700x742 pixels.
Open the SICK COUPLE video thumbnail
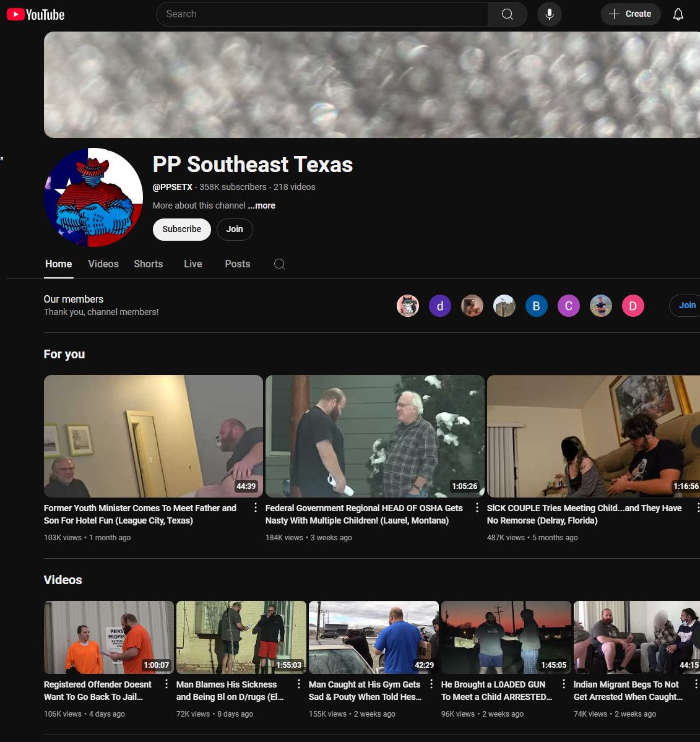pyautogui.click(x=593, y=436)
